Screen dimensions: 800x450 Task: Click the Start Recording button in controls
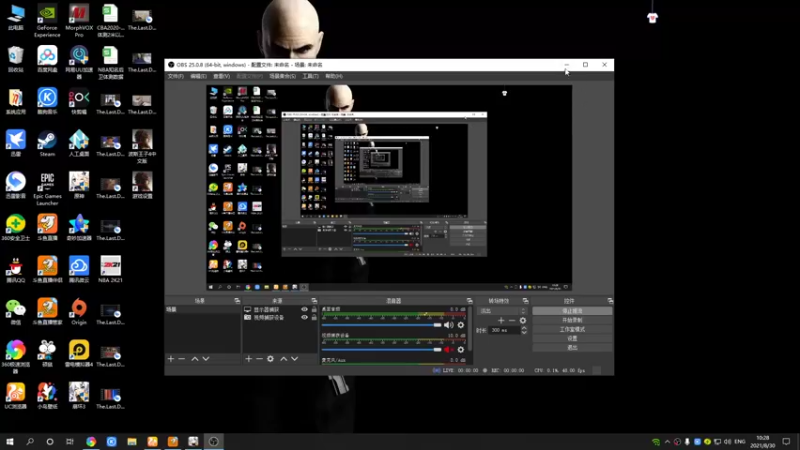point(572,320)
